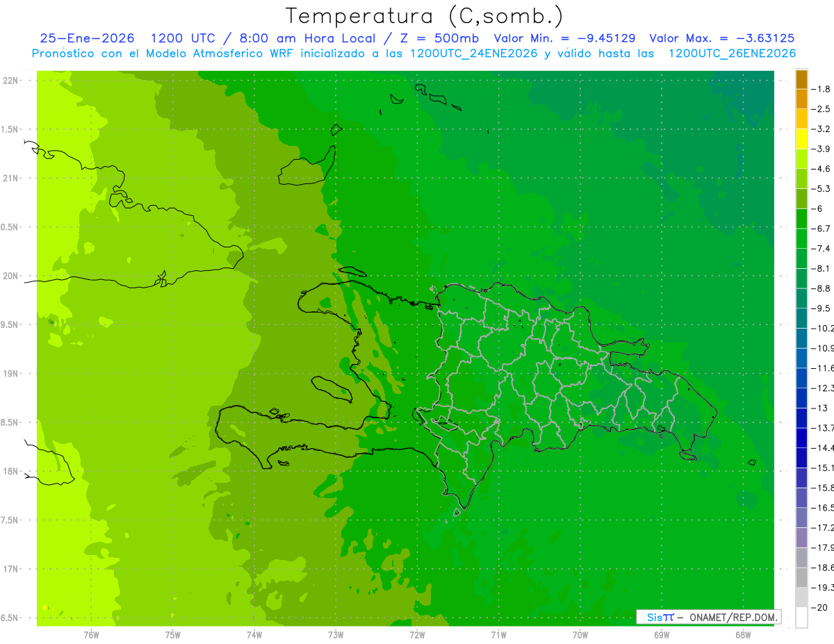Click the '72W' longitude label
The width and height of the screenshot is (834, 644).
(x=417, y=634)
